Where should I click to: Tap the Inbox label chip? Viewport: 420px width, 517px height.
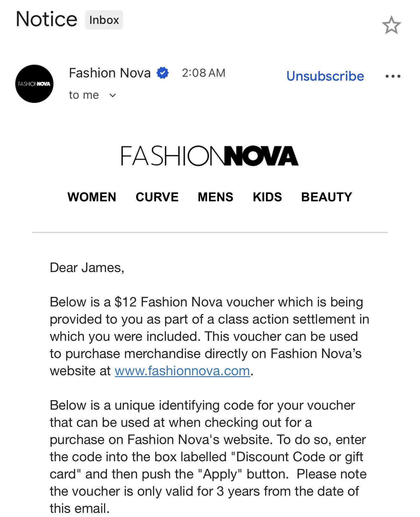pos(104,20)
